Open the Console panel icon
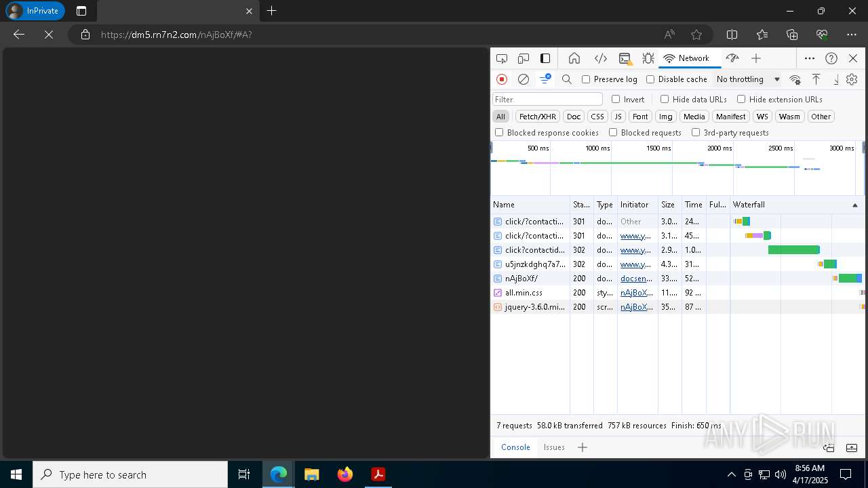The image size is (868, 488). tap(625, 58)
